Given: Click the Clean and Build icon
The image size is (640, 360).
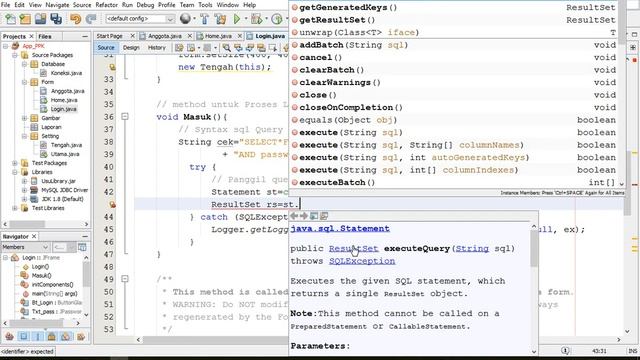Looking at the screenshot, I should [220, 19].
